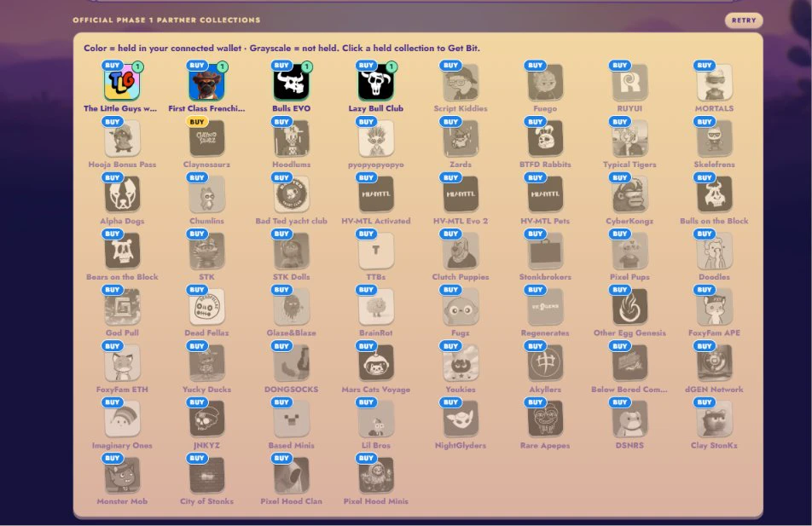Click the "Bulls on the Block" label
This screenshot has height=526, width=812.
pyautogui.click(x=714, y=221)
